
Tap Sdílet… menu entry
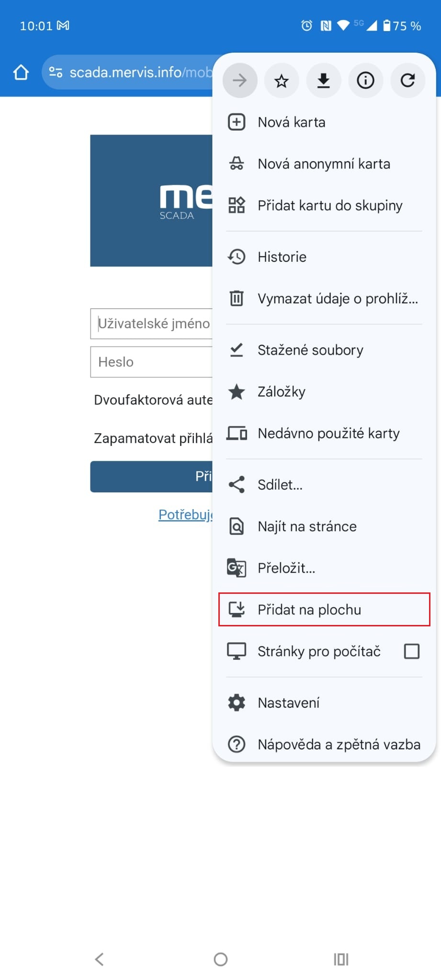[280, 485]
